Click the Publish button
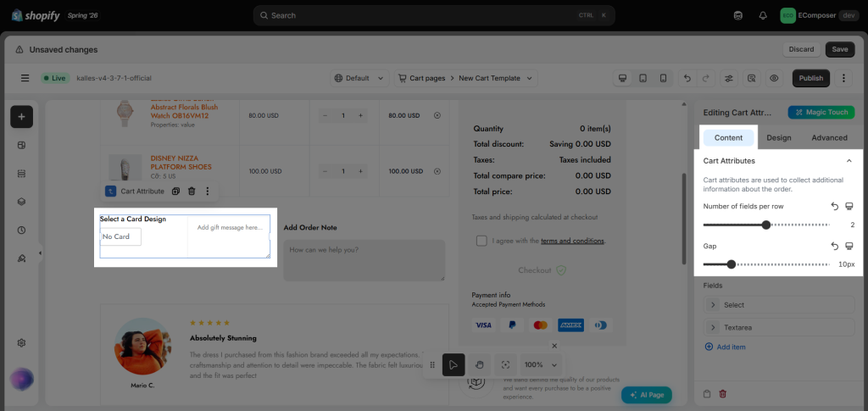868x411 pixels. point(811,78)
